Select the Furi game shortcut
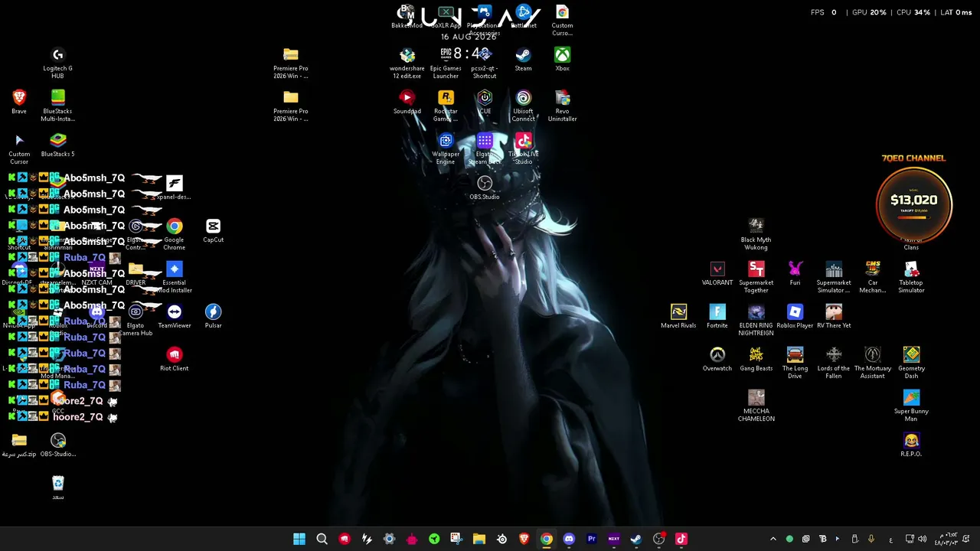Screen dimensions: 980x551 tap(795, 273)
